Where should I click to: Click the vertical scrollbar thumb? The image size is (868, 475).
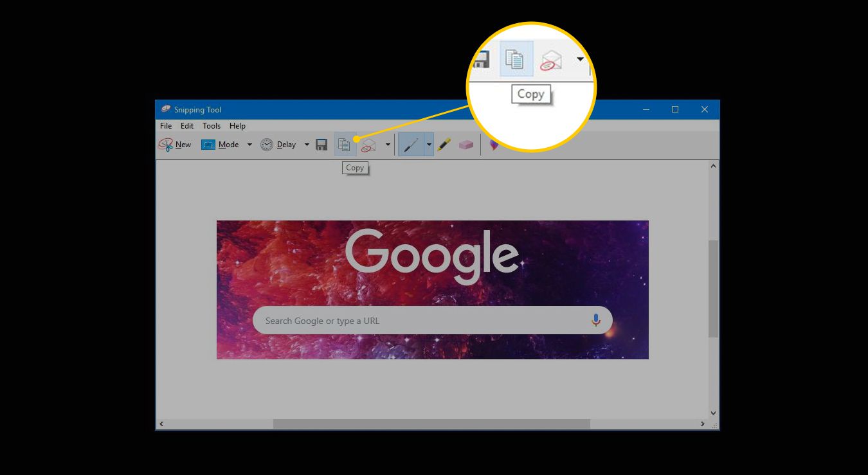coord(713,289)
